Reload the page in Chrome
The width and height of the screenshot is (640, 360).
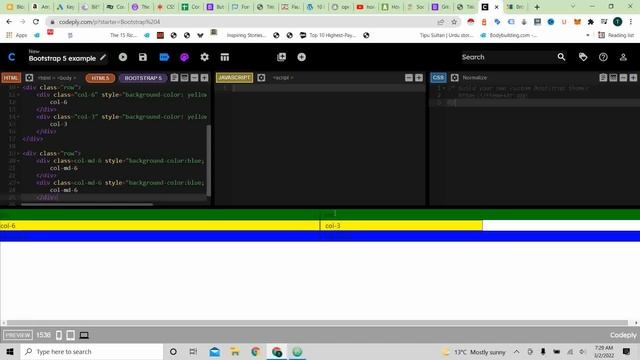pos(36,22)
